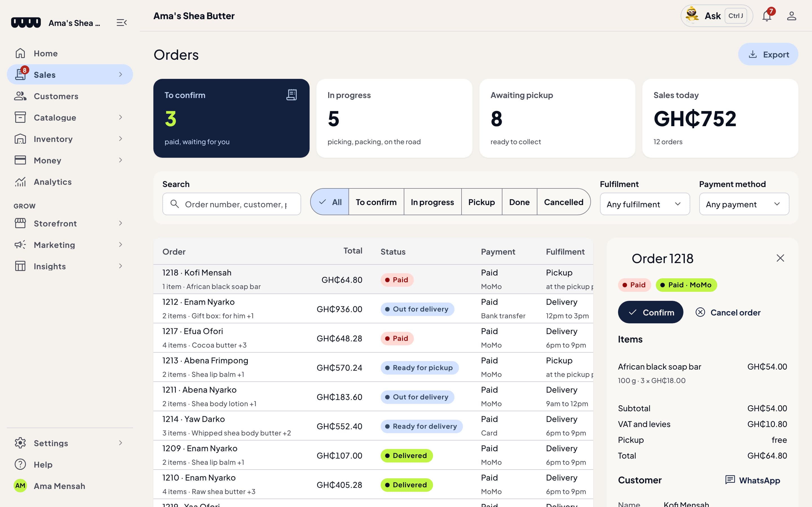Expand the Catalogue menu chevron

click(x=120, y=117)
